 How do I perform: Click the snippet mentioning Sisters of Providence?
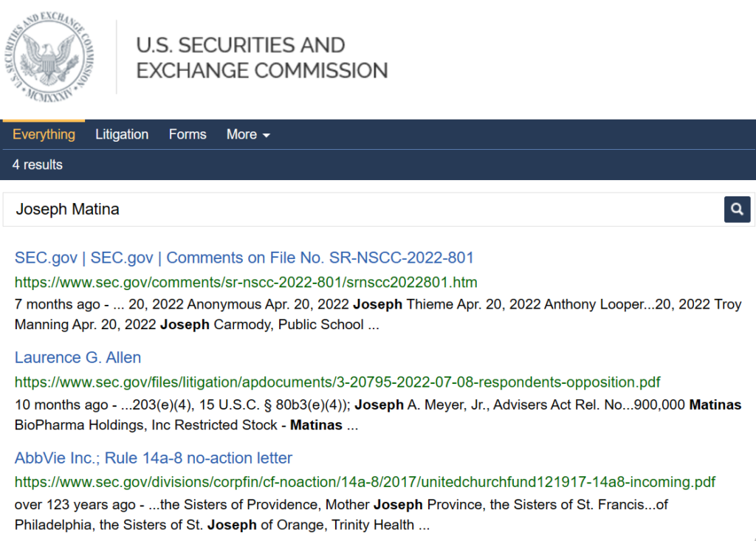[x=341, y=514]
